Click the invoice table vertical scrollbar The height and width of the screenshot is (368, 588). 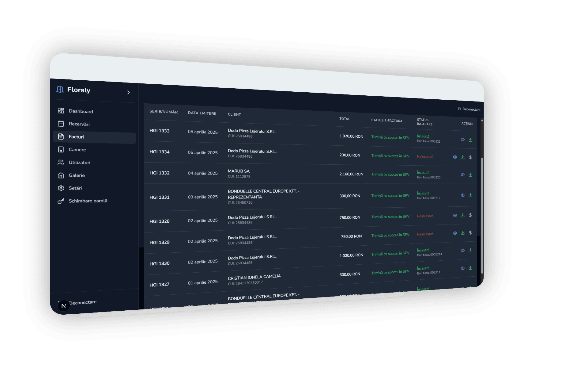[482, 215]
